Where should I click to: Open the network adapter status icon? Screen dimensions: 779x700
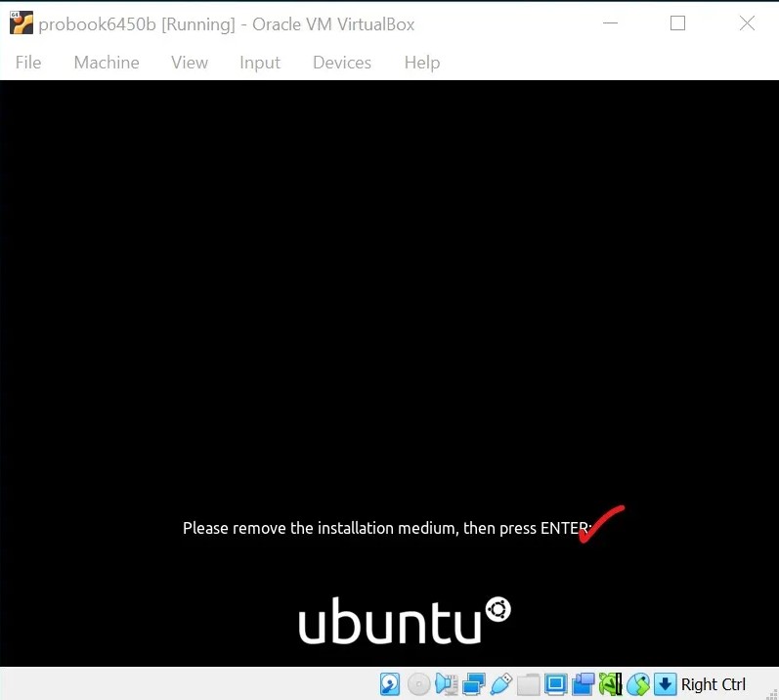click(x=474, y=684)
